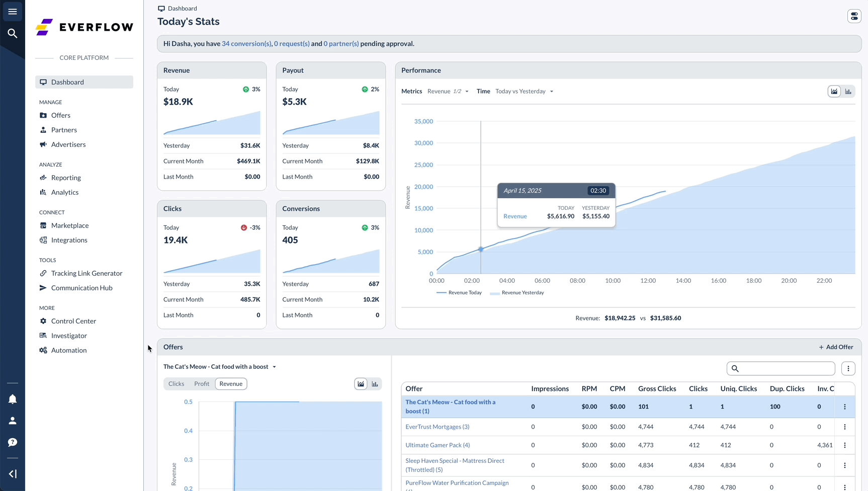Select the Clicks chart option
The width and height of the screenshot is (868, 491).
(x=177, y=384)
